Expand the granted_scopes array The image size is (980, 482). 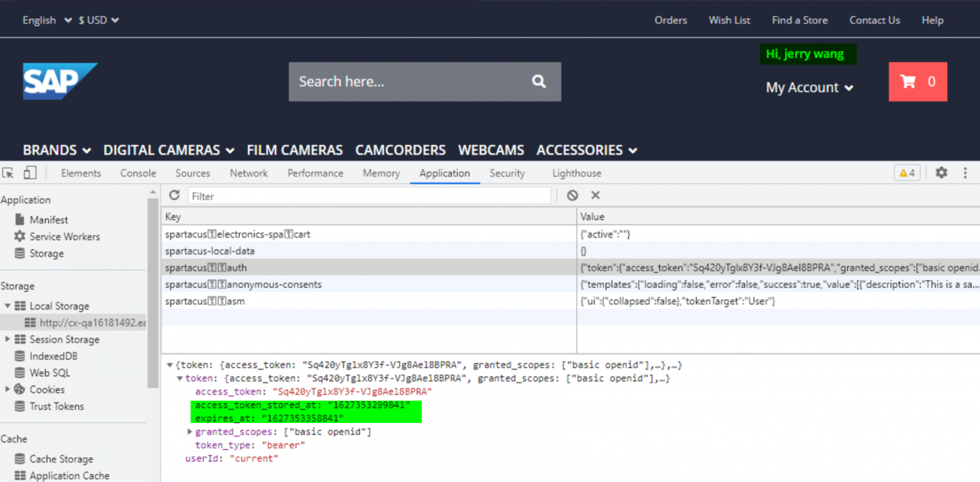(x=190, y=432)
